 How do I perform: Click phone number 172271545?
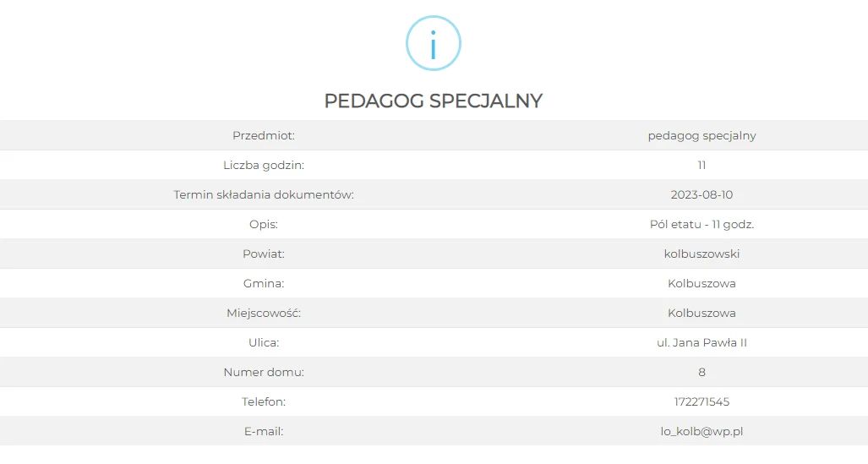[x=701, y=402]
